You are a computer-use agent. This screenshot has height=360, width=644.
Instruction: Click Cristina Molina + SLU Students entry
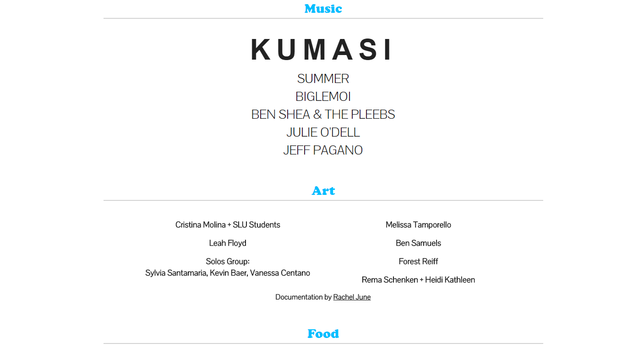point(228,225)
